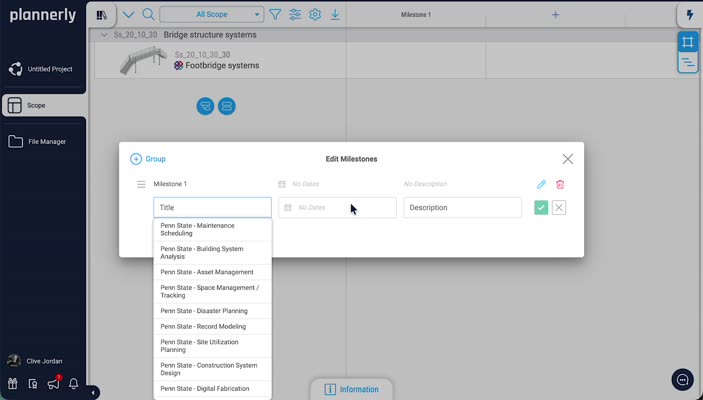
Task: Click the Milestone 1 column header
Action: click(x=416, y=15)
